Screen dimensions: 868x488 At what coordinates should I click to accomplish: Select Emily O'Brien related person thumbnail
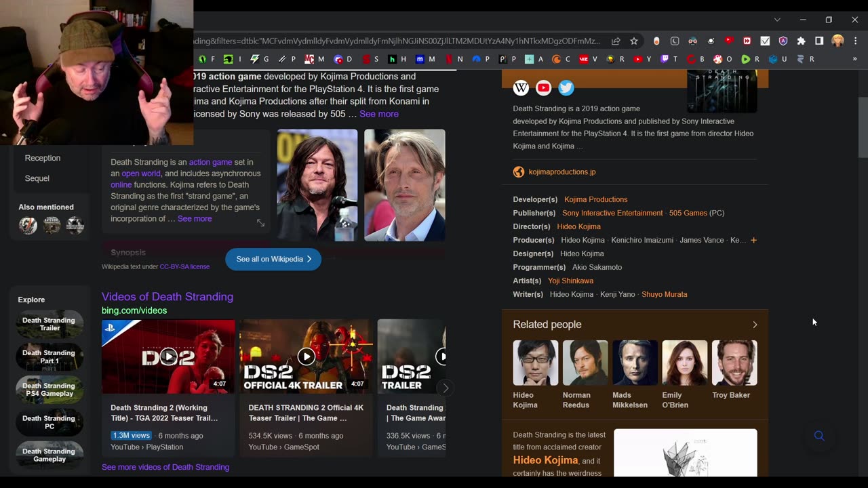pyautogui.click(x=685, y=363)
